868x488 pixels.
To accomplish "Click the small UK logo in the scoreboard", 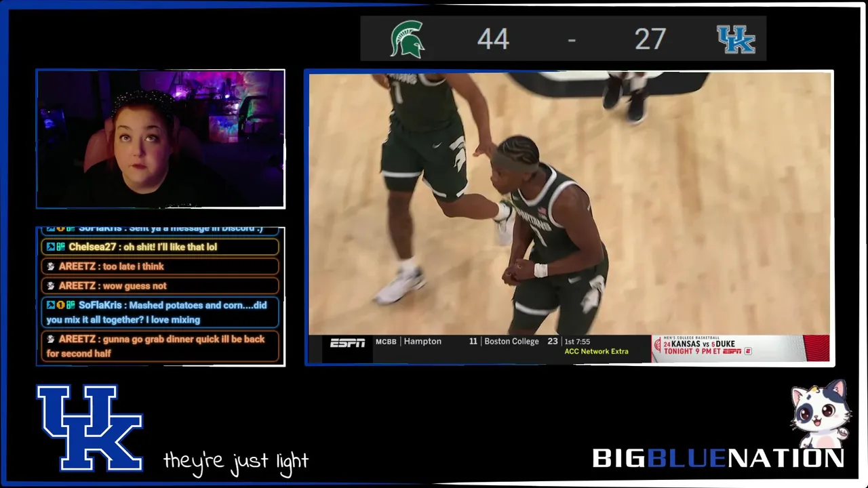I will pos(736,39).
